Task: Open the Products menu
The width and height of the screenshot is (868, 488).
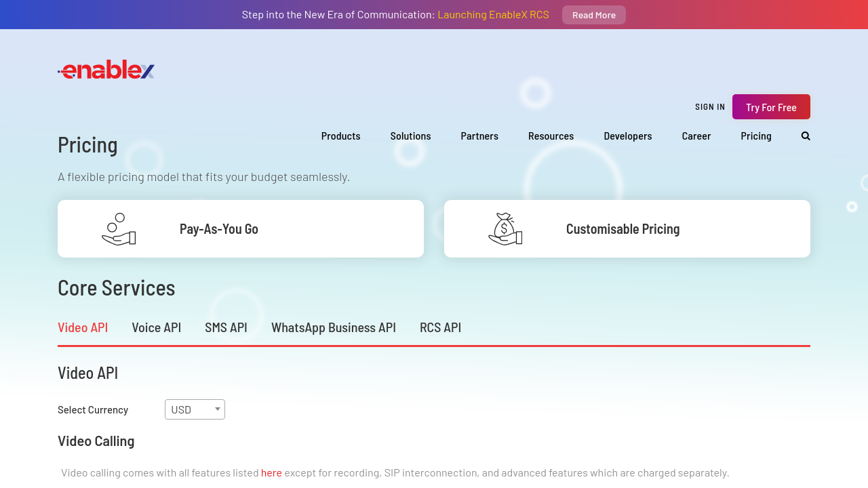Action: pyautogui.click(x=340, y=136)
